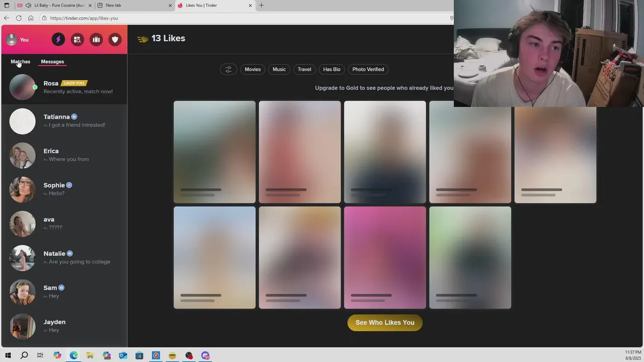644x362 pixels.
Task: Open the briefcase Work Mode icon
Action: click(96, 40)
